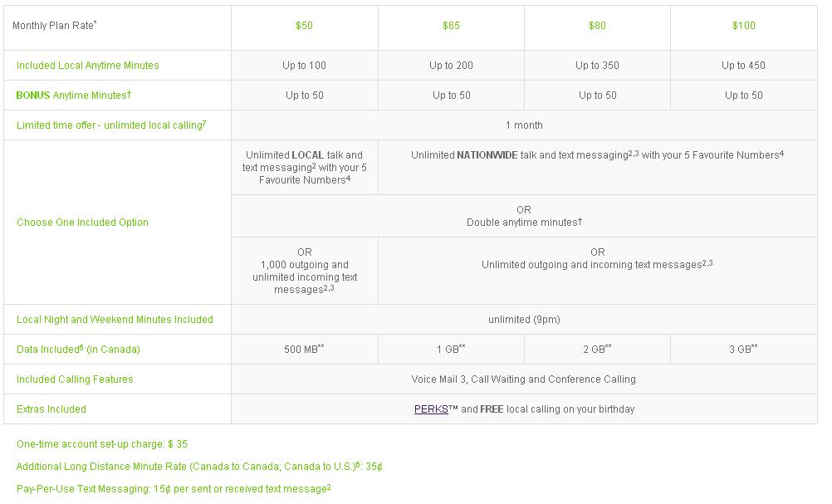The image size is (832, 504).
Task: Click the Data Included (in Canada) label
Action: (x=78, y=350)
